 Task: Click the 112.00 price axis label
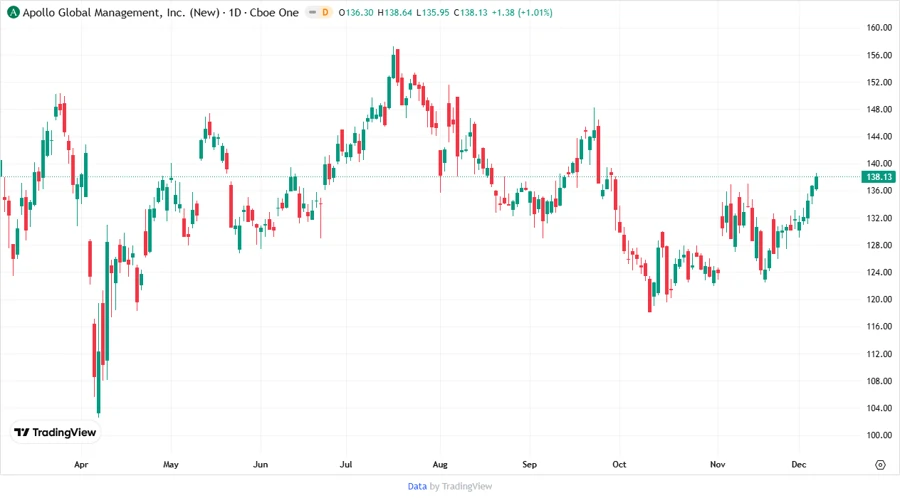click(879, 354)
